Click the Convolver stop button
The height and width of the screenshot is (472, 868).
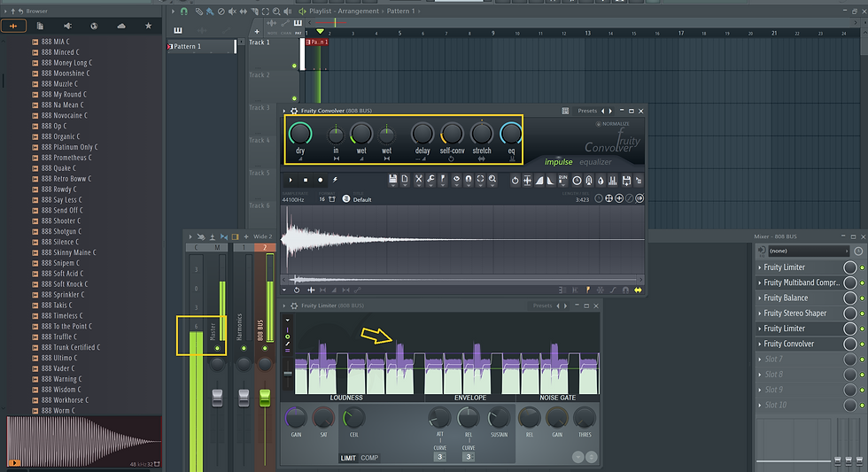coord(305,180)
